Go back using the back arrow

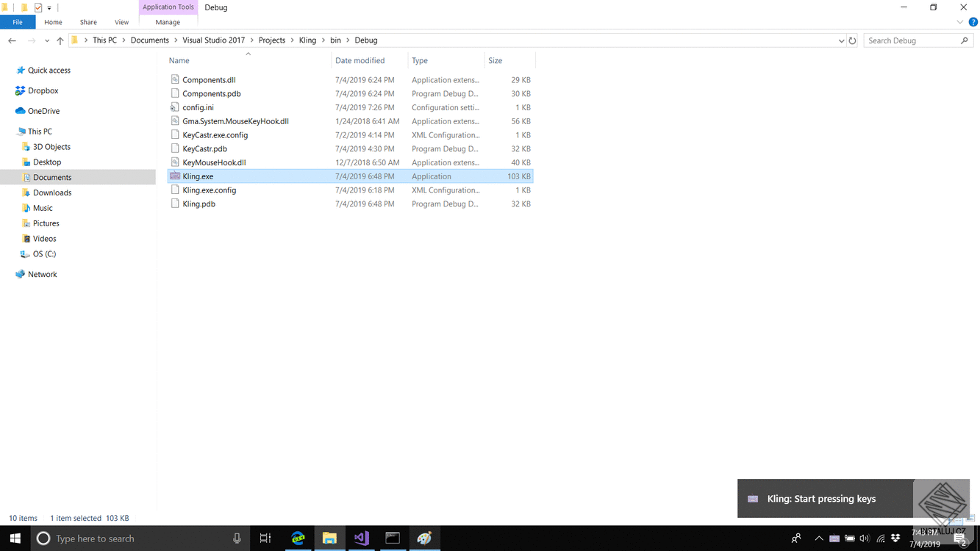12,40
